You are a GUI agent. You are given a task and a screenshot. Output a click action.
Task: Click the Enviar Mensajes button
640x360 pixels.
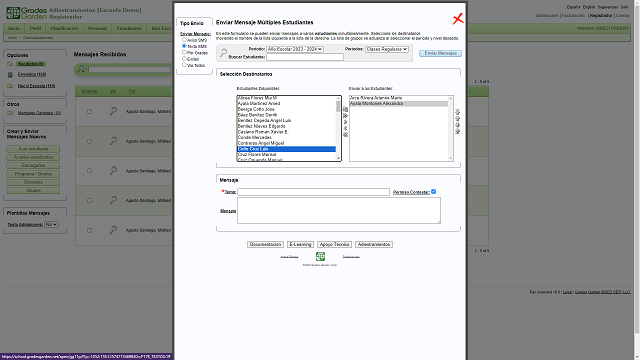coord(440,53)
